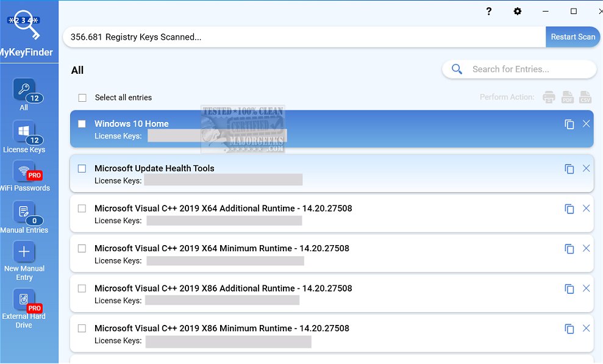Screen dimensions: 603x364
Task: Select the External Hard Drive icon
Action: tap(24, 299)
